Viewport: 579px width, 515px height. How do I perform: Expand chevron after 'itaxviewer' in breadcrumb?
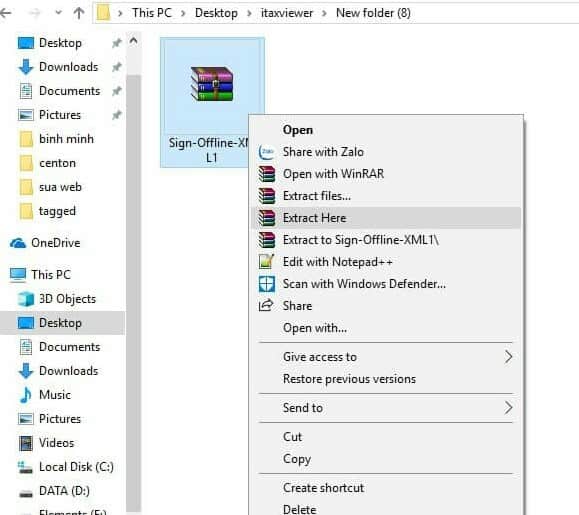324,14
